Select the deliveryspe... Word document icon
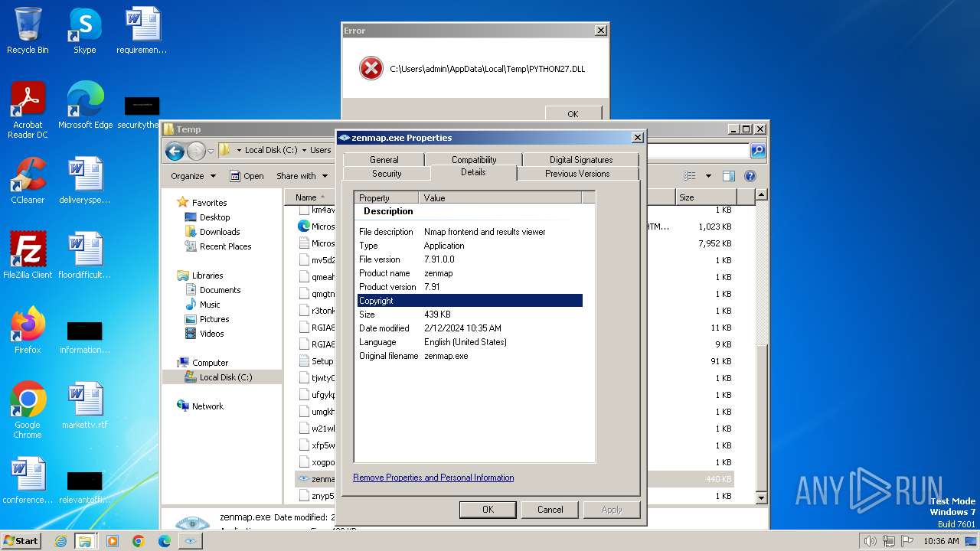This screenshot has height=551, width=980. pyautogui.click(x=84, y=181)
